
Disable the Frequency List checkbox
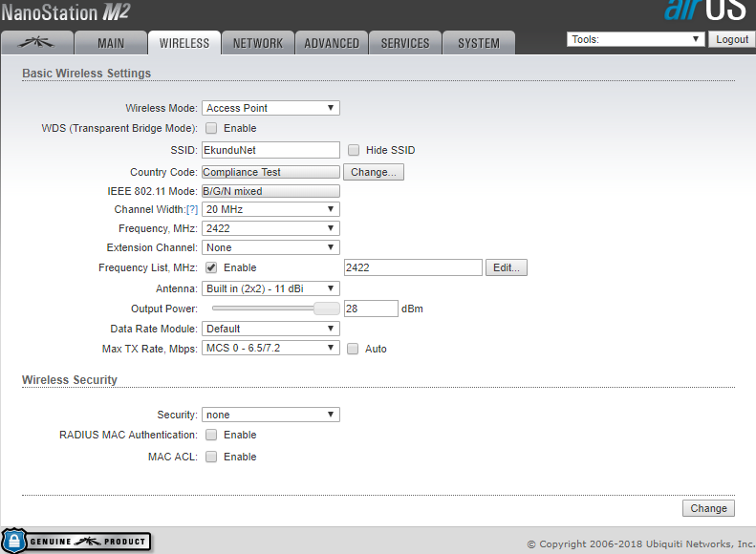pyautogui.click(x=211, y=267)
